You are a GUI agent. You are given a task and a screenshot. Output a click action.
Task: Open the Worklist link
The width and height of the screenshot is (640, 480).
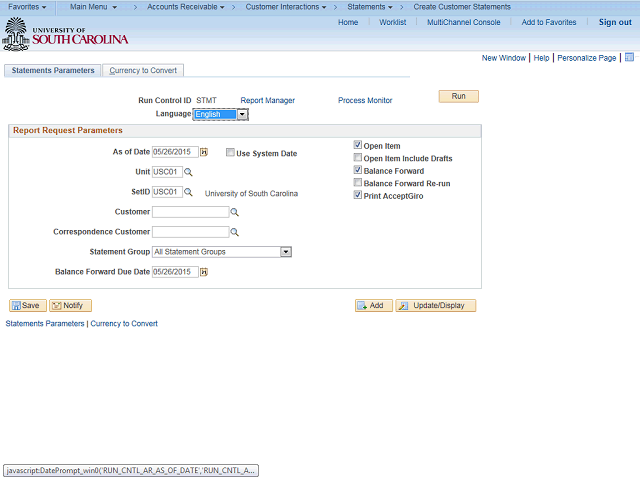[x=392, y=22]
